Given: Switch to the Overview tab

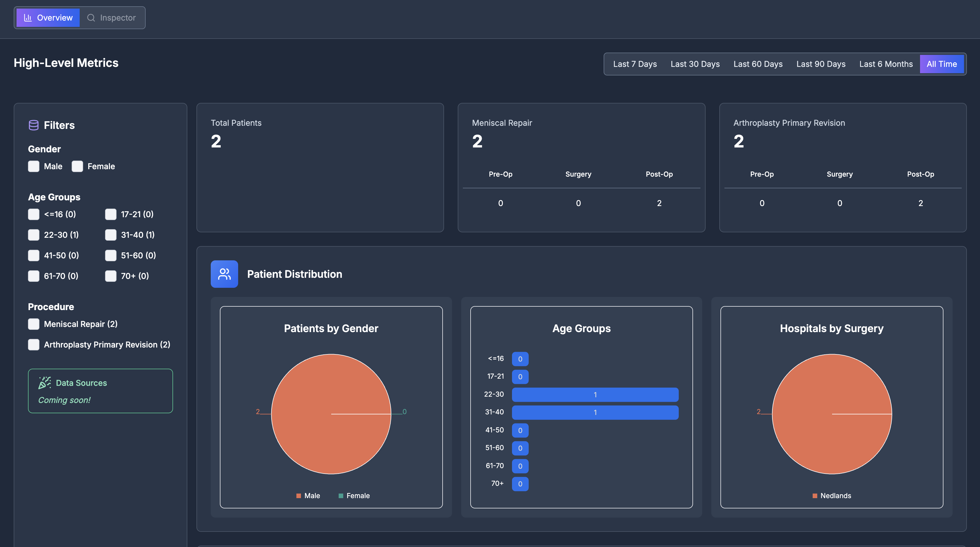Looking at the screenshot, I should pos(47,17).
